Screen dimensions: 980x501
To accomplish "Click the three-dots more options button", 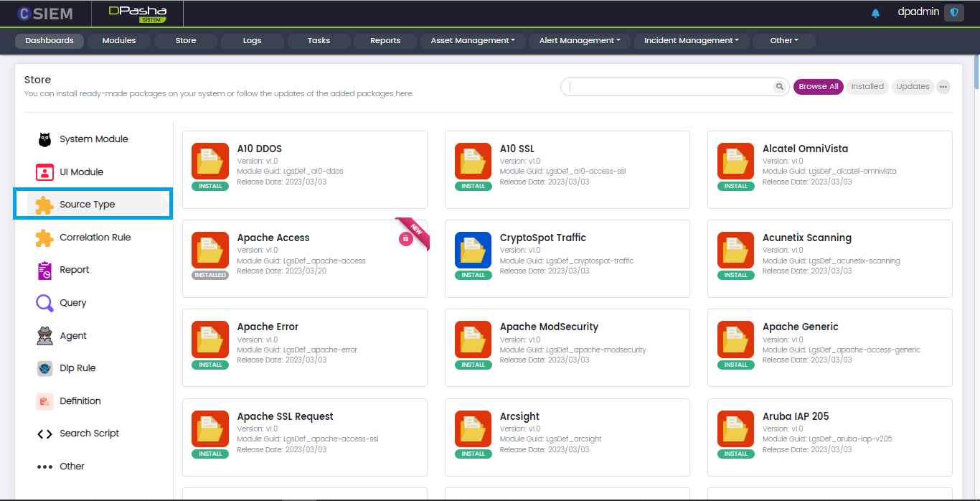I will 943,87.
